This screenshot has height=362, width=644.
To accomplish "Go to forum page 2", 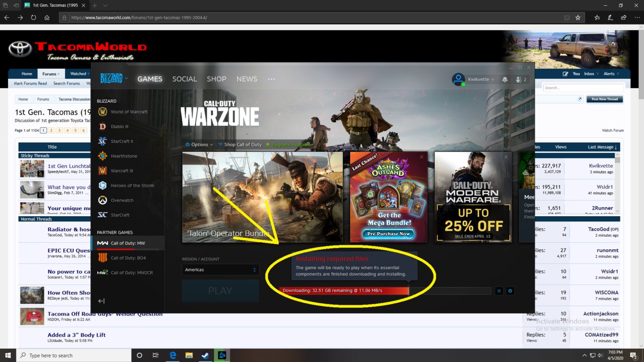I will pos(51,130).
